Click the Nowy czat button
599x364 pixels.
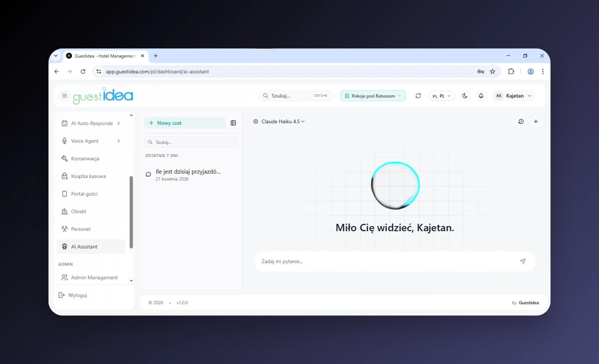point(185,123)
